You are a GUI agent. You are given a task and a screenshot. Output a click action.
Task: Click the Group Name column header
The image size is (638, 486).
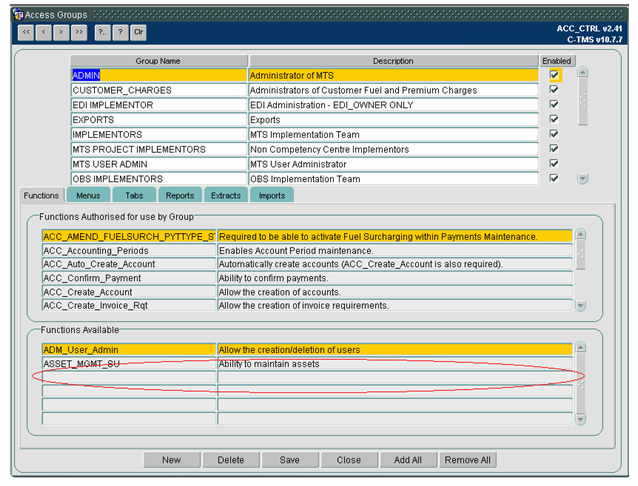(159, 61)
